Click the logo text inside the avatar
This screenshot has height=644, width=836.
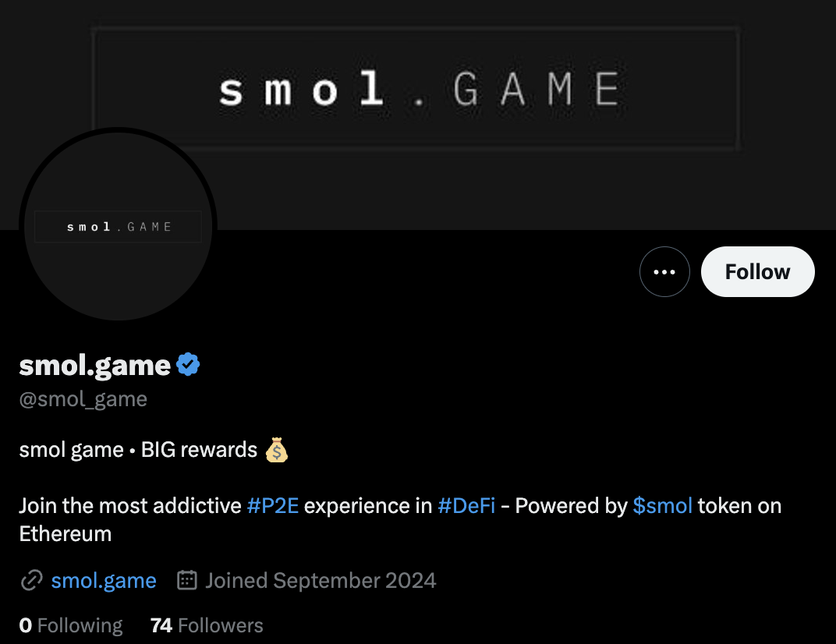119,227
